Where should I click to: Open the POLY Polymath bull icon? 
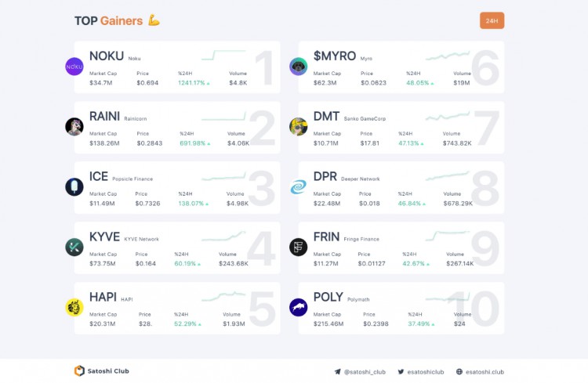click(x=299, y=308)
